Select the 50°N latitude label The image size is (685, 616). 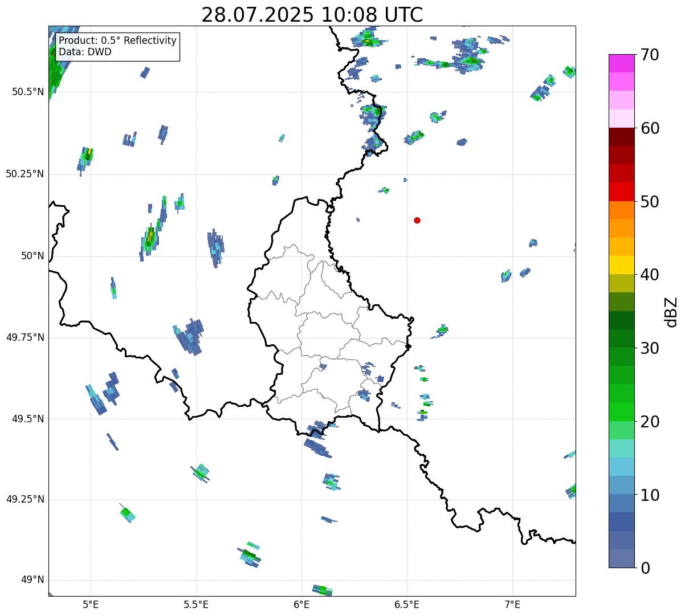pyautogui.click(x=32, y=256)
